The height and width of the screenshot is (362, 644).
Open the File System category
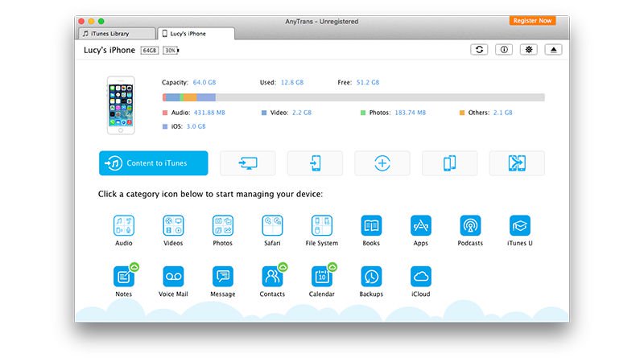[321, 226]
